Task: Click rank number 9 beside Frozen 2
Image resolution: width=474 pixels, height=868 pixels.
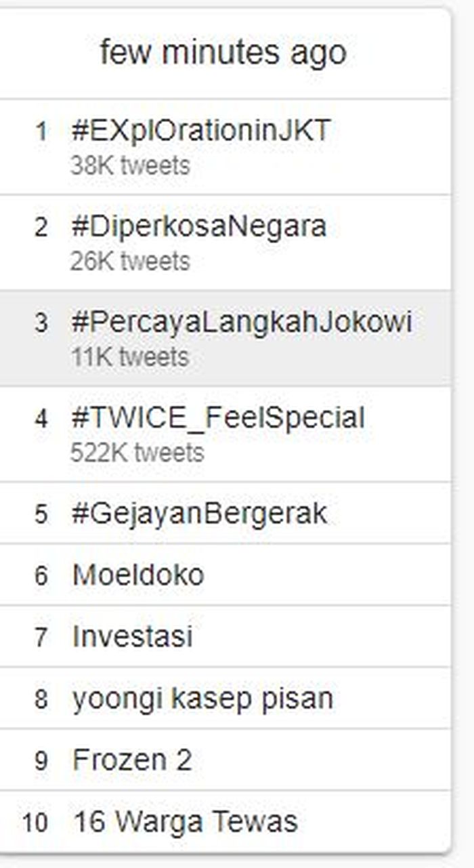Action: click(41, 761)
